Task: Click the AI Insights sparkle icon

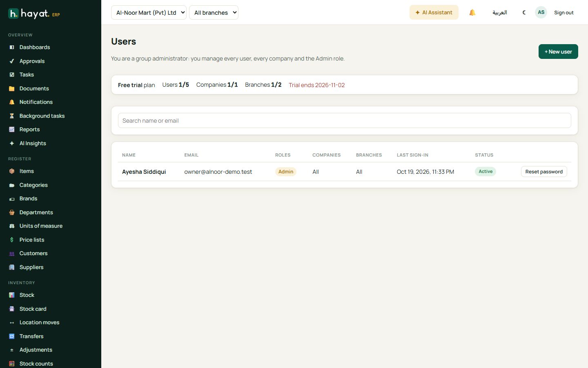Action: 12,144
